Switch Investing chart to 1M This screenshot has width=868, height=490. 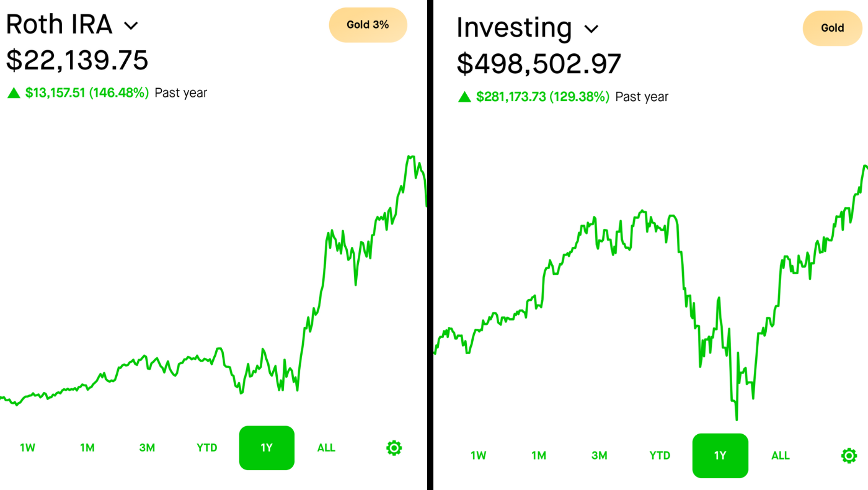[538, 456]
